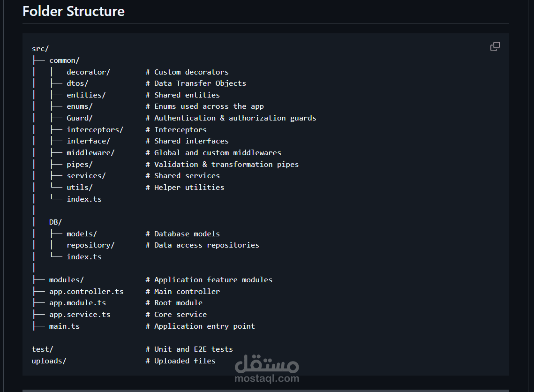Click the copy code icon
The width and height of the screenshot is (534, 392).
tap(495, 46)
